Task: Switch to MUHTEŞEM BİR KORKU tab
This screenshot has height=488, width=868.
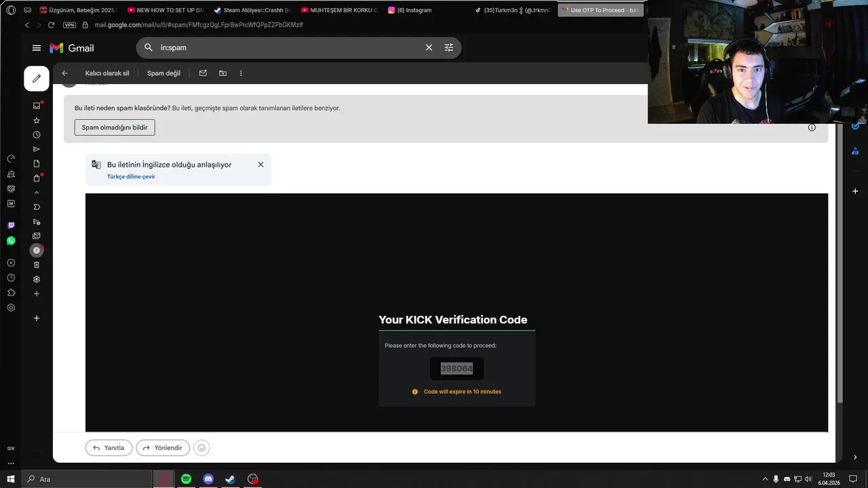Action: pos(339,10)
